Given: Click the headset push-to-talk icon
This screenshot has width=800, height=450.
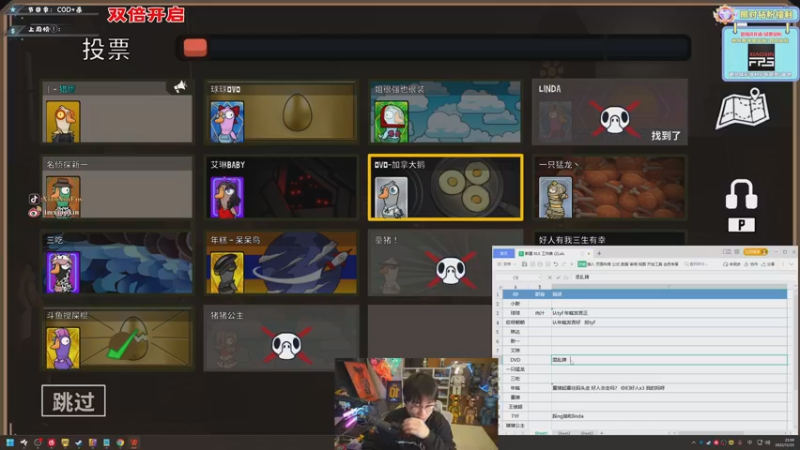Looking at the screenshot, I should point(741,193).
